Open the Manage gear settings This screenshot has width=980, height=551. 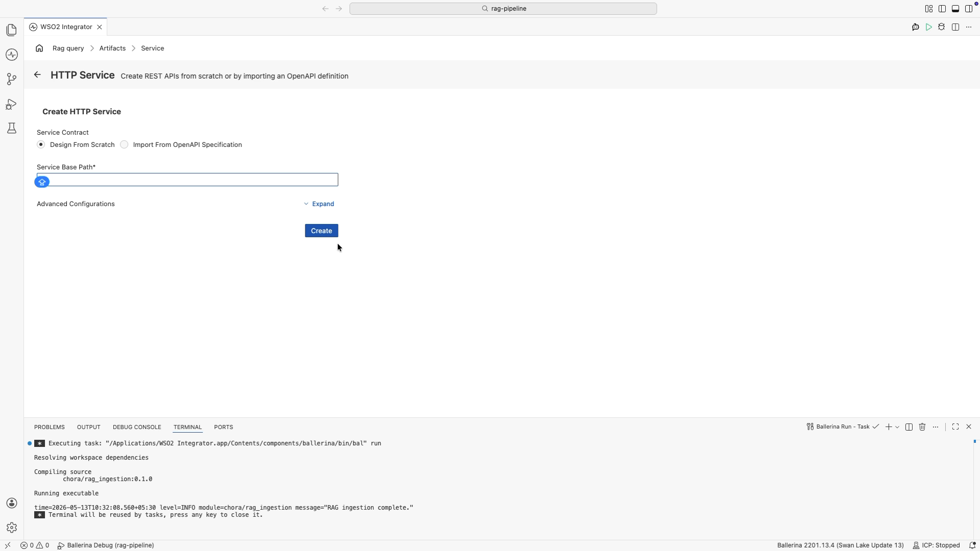pos(12,528)
